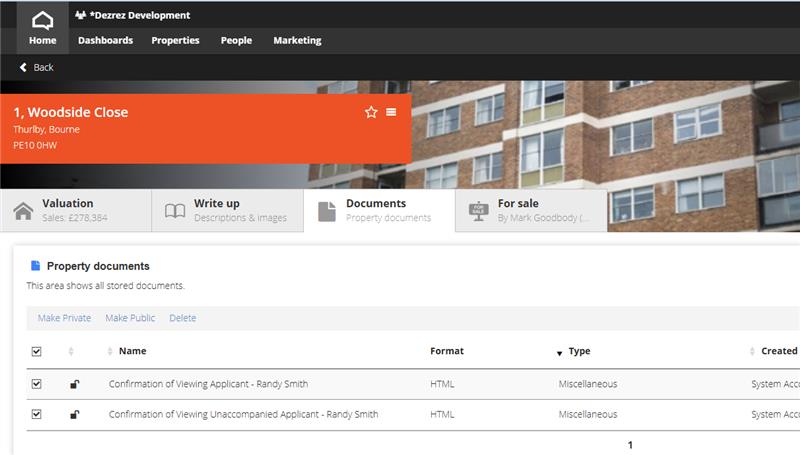Click the Delete link

182,318
